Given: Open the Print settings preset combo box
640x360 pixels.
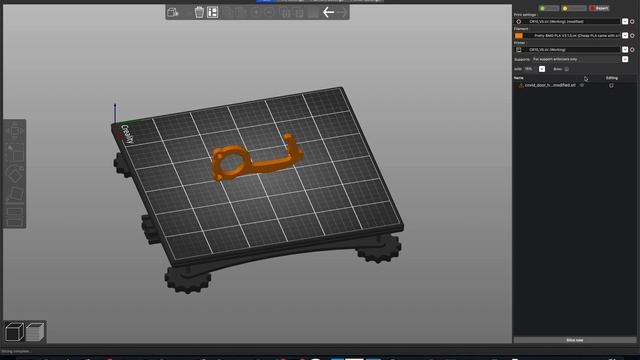Looking at the screenshot, I should (571, 22).
